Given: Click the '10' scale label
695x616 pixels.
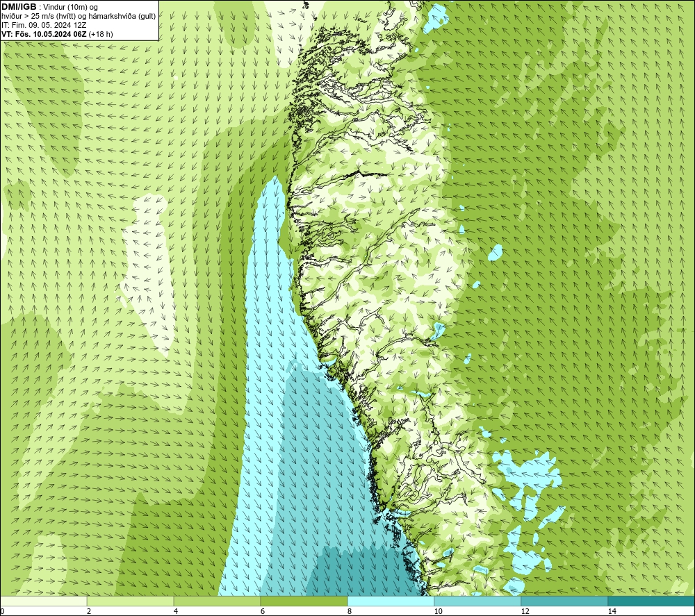Looking at the screenshot, I should coord(439,611).
